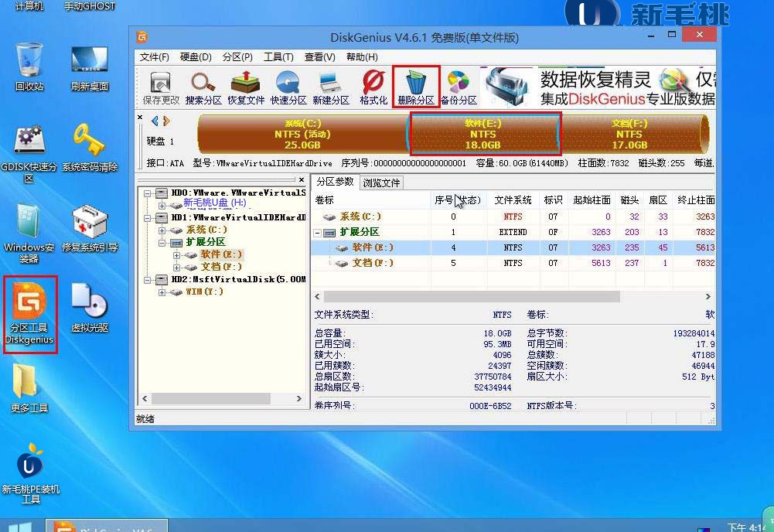Image resolution: width=774 pixels, height=532 pixels.
Task: Click the 起始柱面 column header
Action: tap(592, 199)
